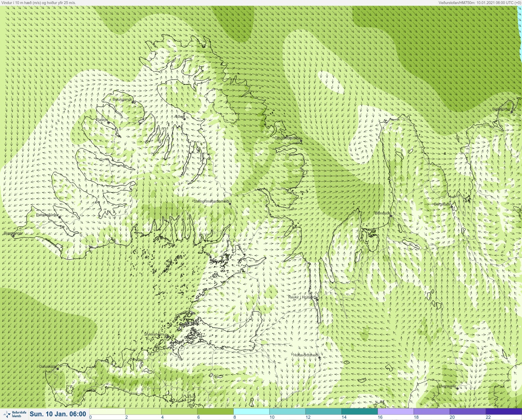
Task: Click the Blönduós station label
Action: tap(383, 213)
